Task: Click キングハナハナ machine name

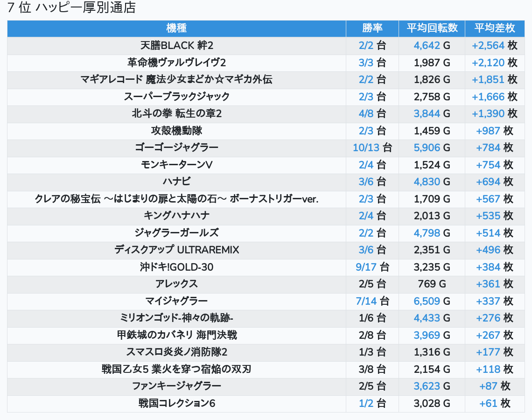Action: [x=176, y=216]
